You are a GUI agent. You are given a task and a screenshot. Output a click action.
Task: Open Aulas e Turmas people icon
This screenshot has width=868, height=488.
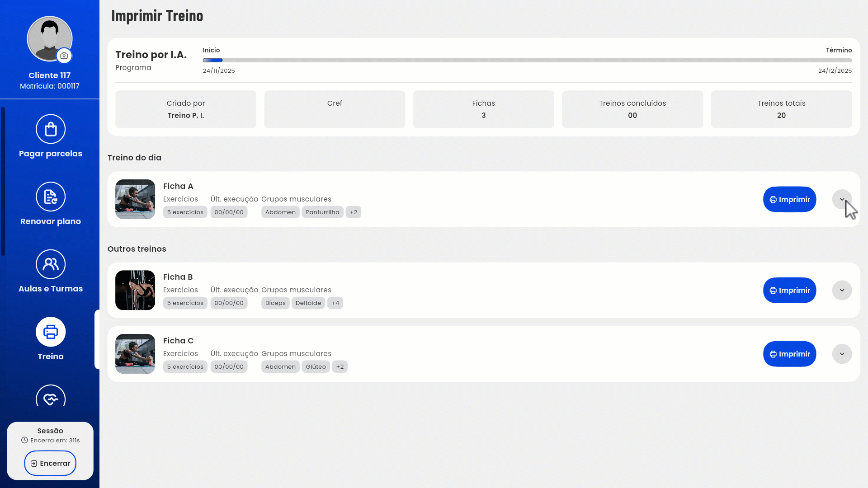click(51, 264)
